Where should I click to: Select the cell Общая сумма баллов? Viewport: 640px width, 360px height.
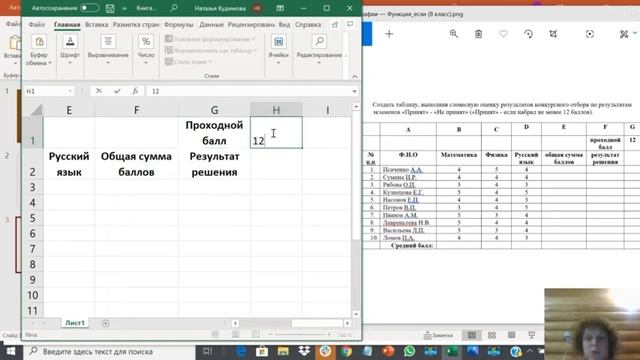coord(136,164)
